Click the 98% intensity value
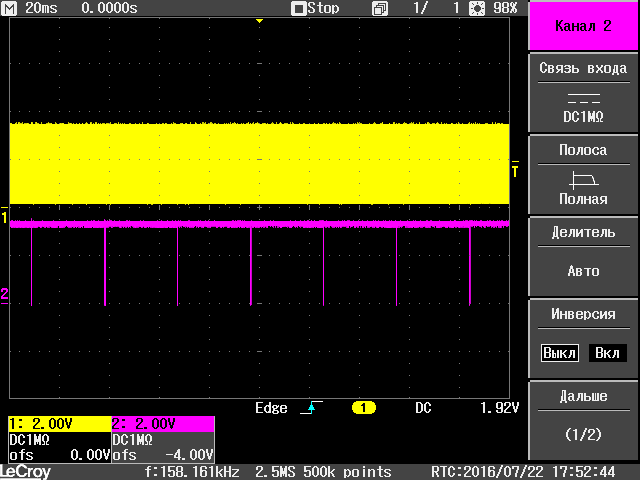This screenshot has width=640, height=480. pyautogui.click(x=505, y=8)
